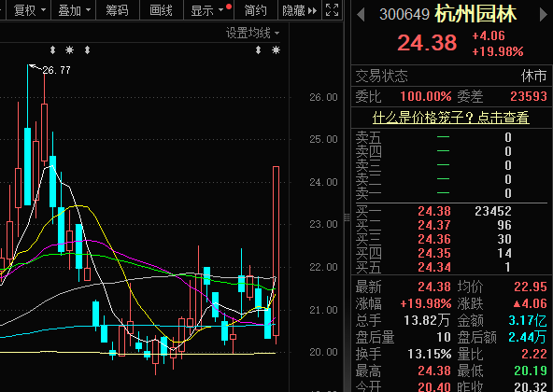This screenshot has height=392, width=553.
Task: Click the 买三 price 24.36
Action: pos(434,239)
